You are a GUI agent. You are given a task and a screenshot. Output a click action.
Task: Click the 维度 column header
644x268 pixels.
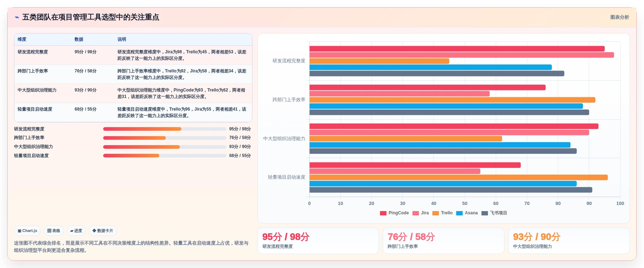pyautogui.click(x=22, y=39)
